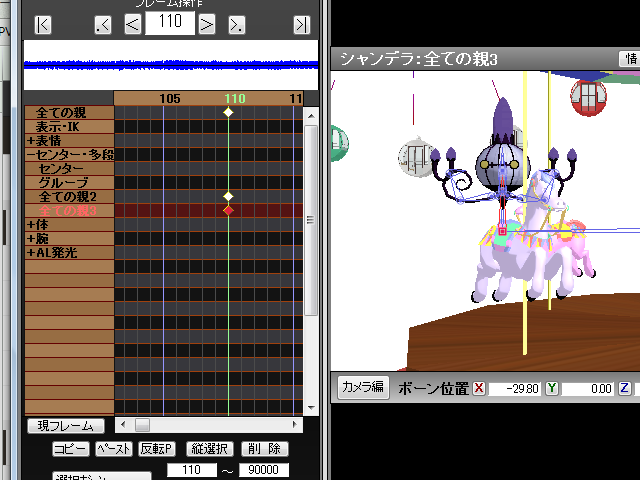Click the 縦選択 button
Viewport: 640px width, 480px height.
coord(210,449)
